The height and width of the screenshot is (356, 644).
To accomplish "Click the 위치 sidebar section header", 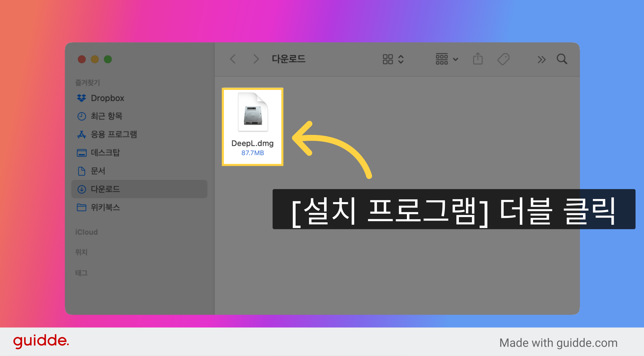I will 81,252.
